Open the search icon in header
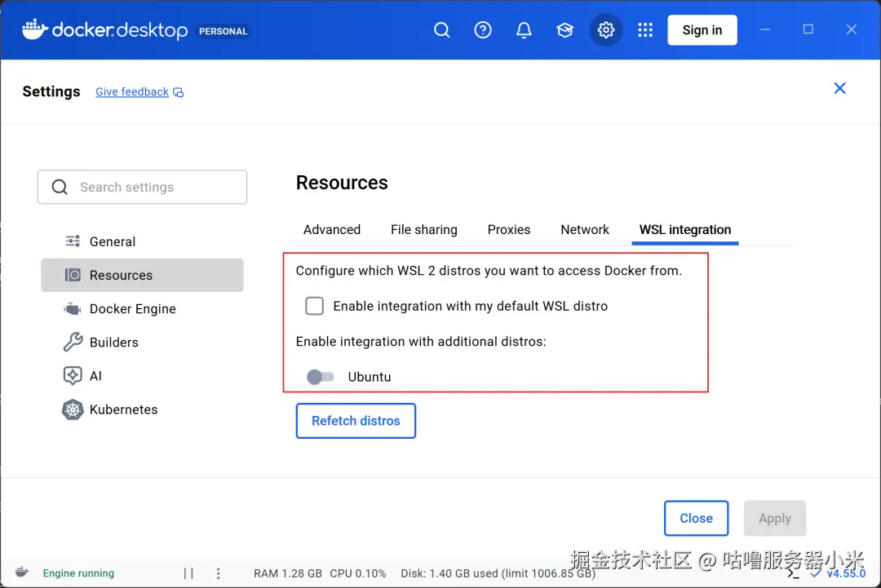The width and height of the screenshot is (881, 588). pyautogui.click(x=441, y=30)
